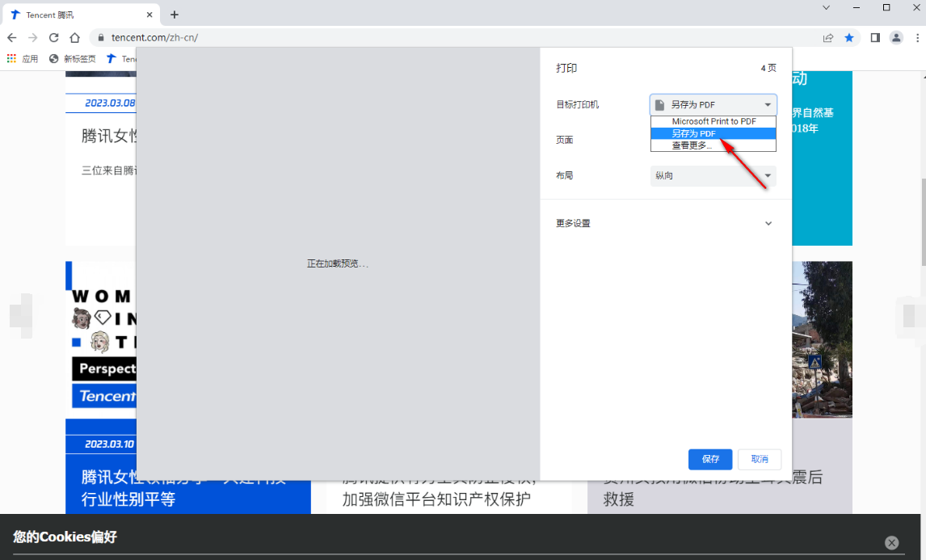Click the address bar URL field
The width and height of the screenshot is (926, 560).
click(x=242, y=37)
